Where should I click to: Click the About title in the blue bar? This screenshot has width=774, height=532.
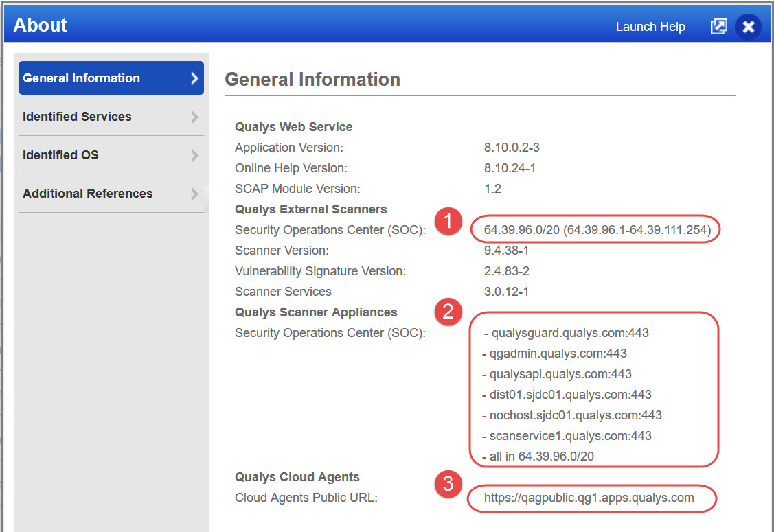pos(40,25)
